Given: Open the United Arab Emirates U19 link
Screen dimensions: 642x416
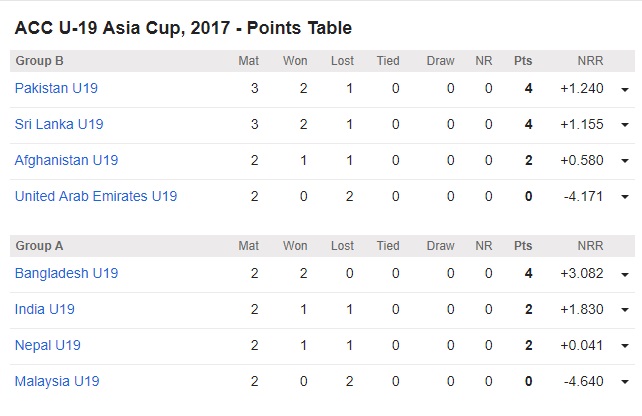Looking at the screenshot, I should tap(96, 197).
